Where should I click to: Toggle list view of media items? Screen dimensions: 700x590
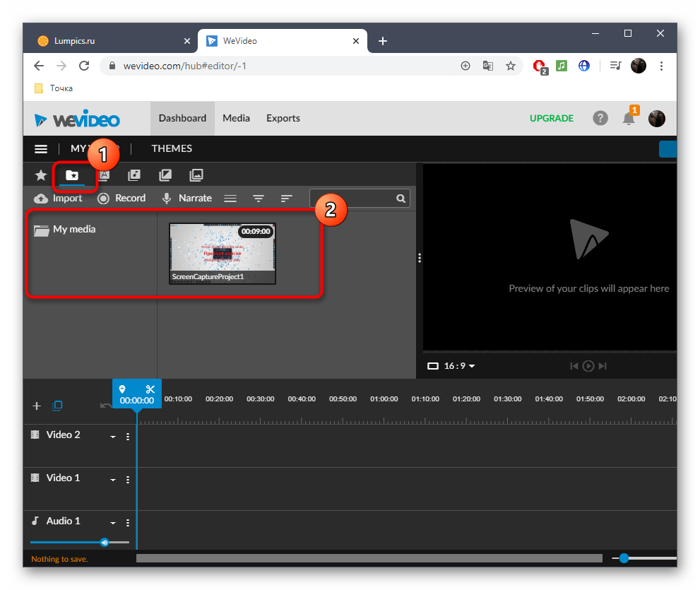coord(230,199)
